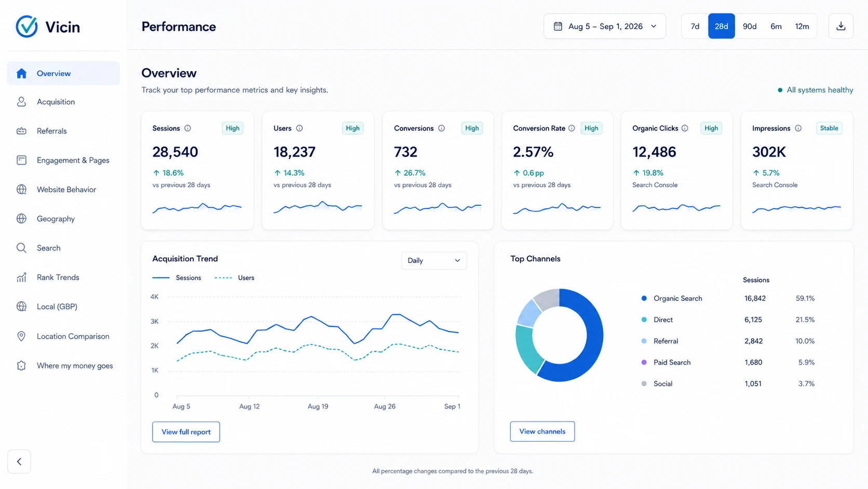Click the 28,540 Sessions value

click(175, 152)
